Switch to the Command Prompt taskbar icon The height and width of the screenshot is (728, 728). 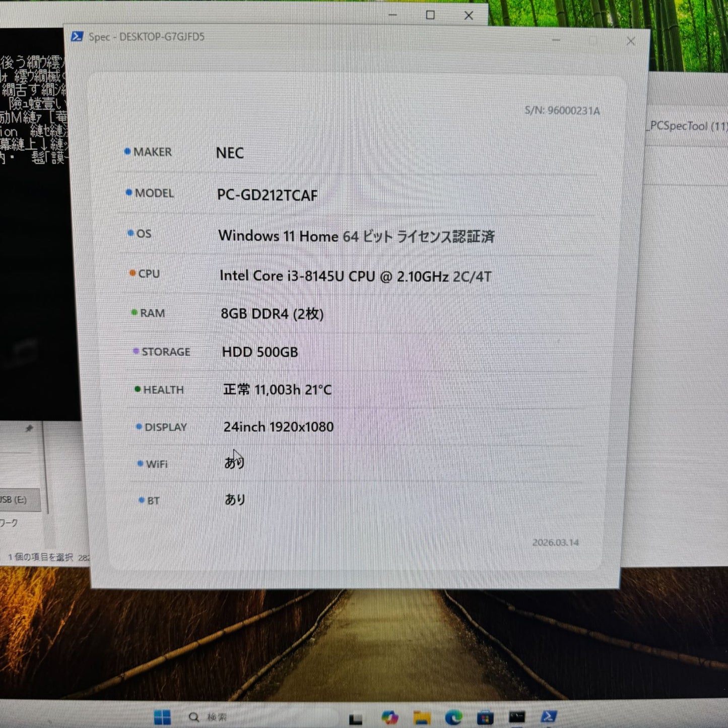(517, 717)
